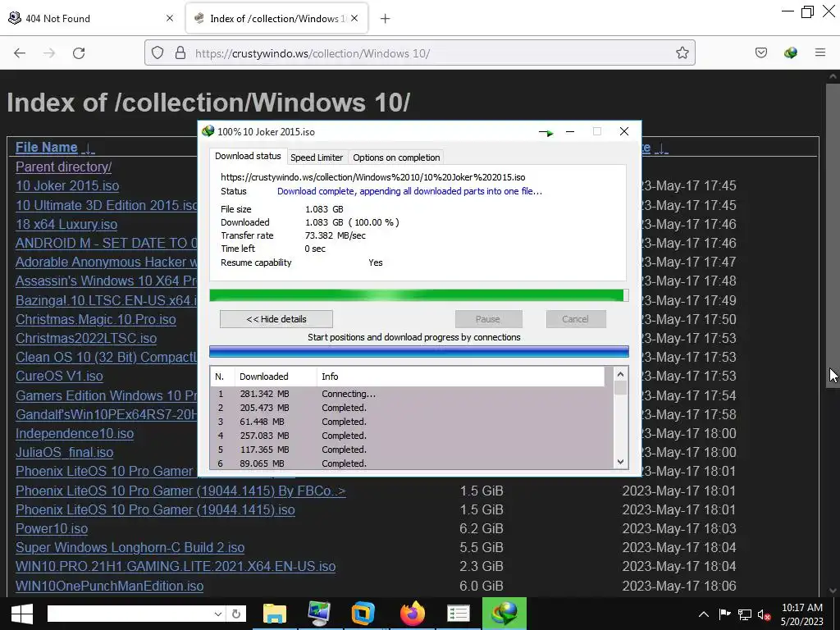Close the Index of /collection tab
Image resolution: width=840 pixels, height=630 pixels.
coord(354,18)
